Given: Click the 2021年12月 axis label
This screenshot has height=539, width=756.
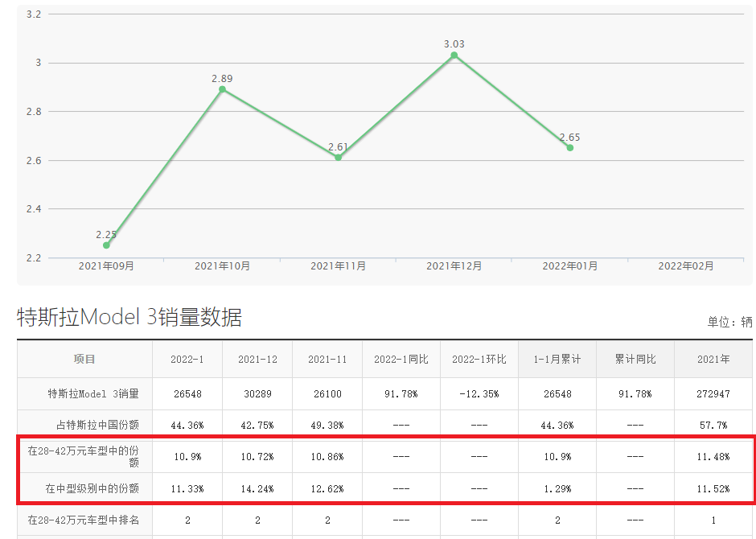Looking at the screenshot, I should pyautogui.click(x=454, y=266).
